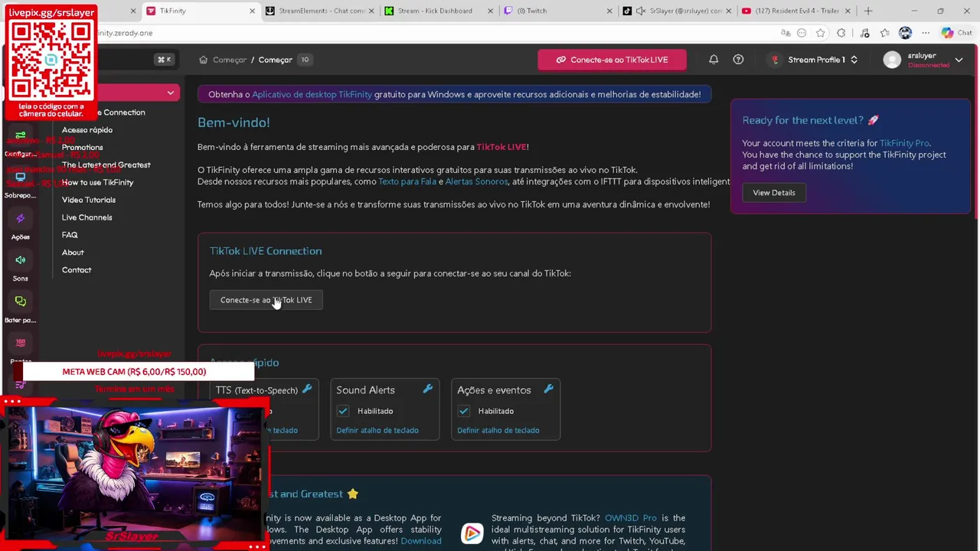Close the Twitch browser tab
The height and width of the screenshot is (551, 980).
pyautogui.click(x=610, y=11)
